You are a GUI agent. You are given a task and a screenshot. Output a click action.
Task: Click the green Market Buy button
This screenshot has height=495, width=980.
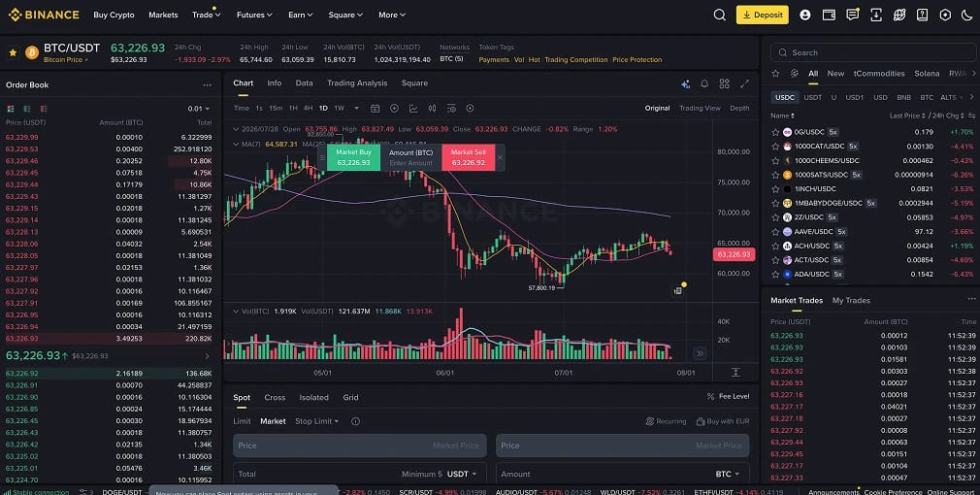click(353, 157)
